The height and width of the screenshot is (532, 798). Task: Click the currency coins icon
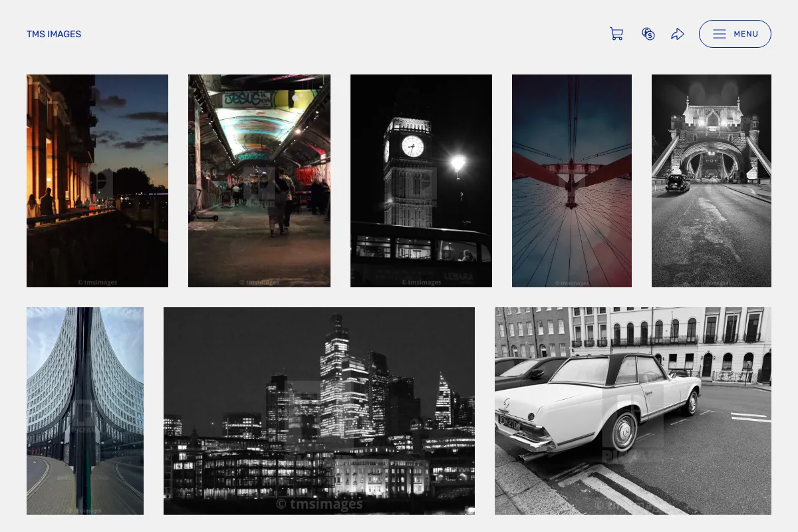(x=648, y=34)
